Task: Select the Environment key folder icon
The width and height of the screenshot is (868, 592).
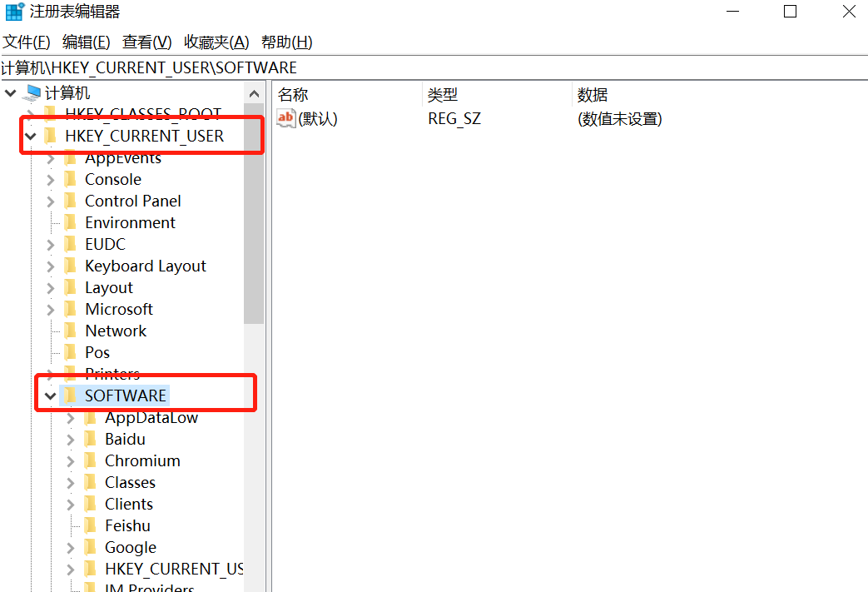Action: point(71,221)
